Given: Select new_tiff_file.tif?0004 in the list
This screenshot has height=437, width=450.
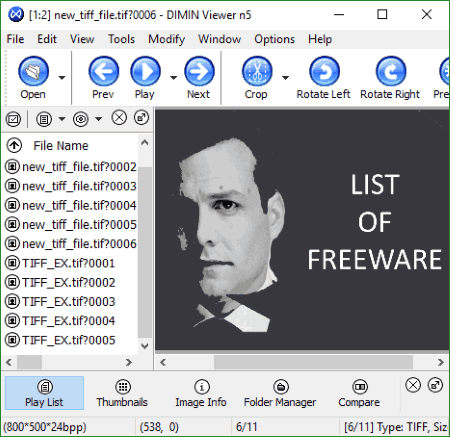Looking at the screenshot, I should (x=71, y=205).
